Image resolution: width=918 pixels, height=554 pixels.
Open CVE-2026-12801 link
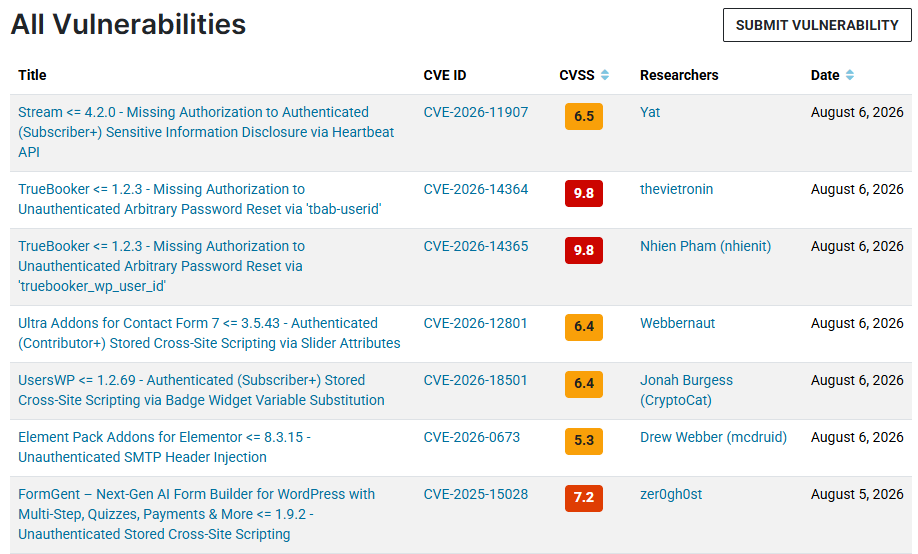[x=475, y=323]
